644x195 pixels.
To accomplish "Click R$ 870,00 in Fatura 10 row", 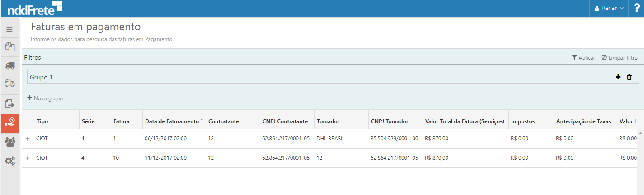I will (x=437, y=158).
